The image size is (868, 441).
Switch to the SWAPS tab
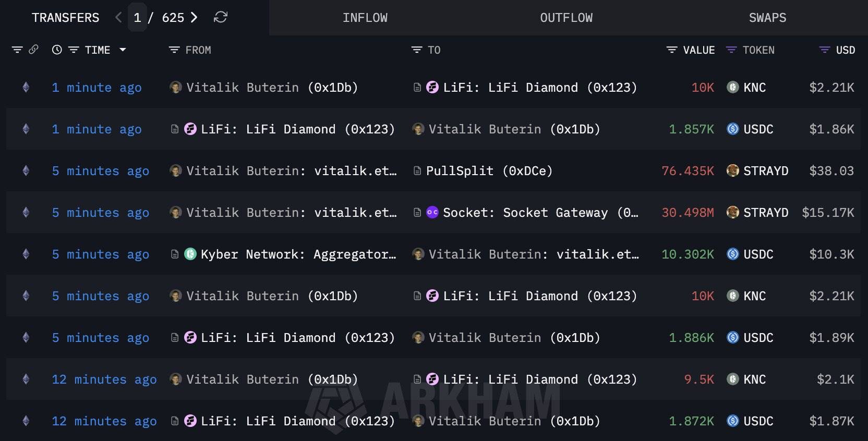(x=767, y=17)
